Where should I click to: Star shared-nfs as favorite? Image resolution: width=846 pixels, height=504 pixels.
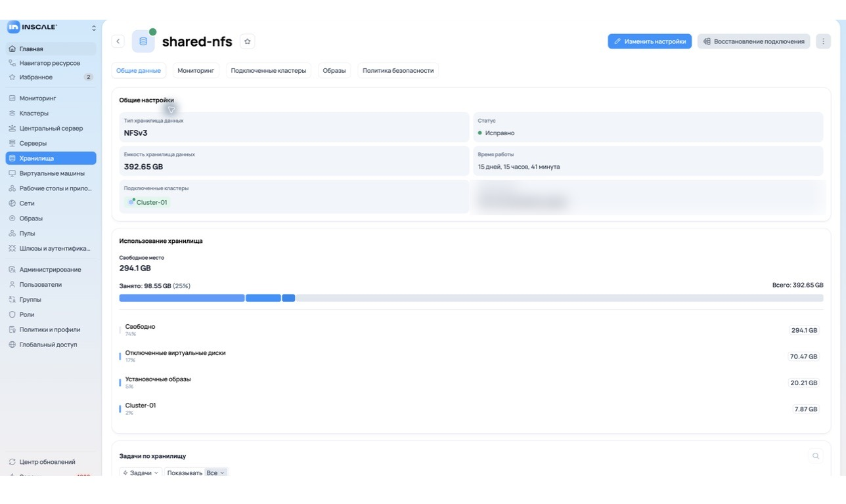[248, 41]
